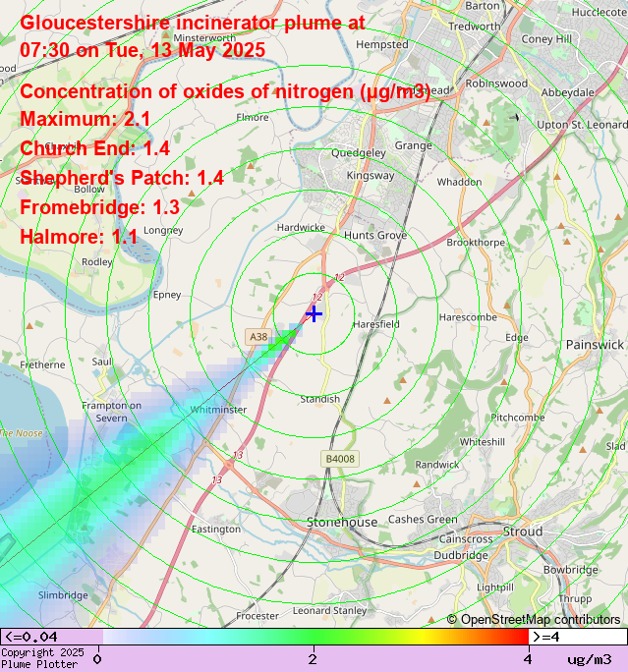This screenshot has height=672, width=628.
Task: Click the 'Fretherne' village label
Action: [42, 365]
